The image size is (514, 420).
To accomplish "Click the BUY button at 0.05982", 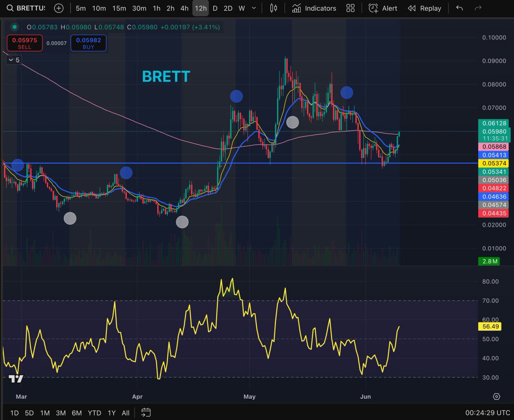I will click(88, 43).
